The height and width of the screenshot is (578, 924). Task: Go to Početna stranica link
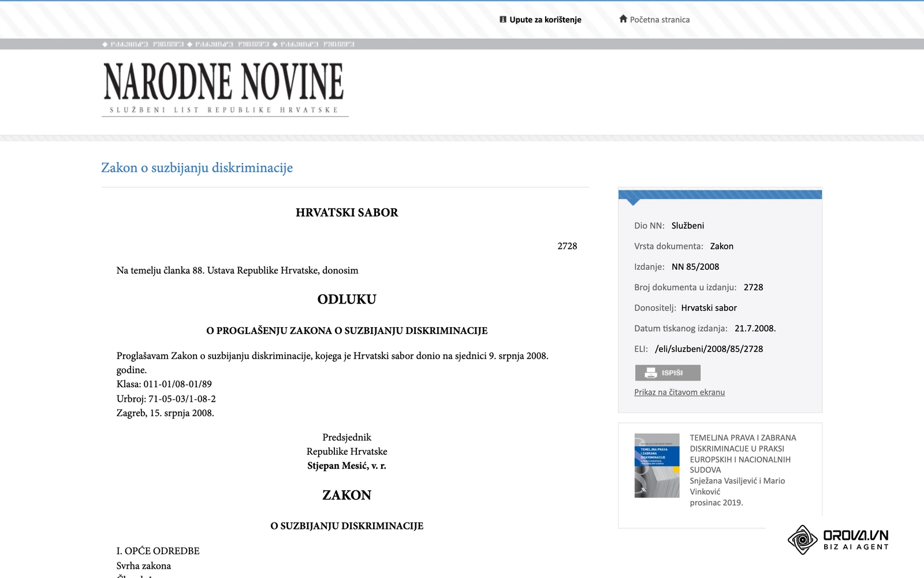[x=660, y=20]
